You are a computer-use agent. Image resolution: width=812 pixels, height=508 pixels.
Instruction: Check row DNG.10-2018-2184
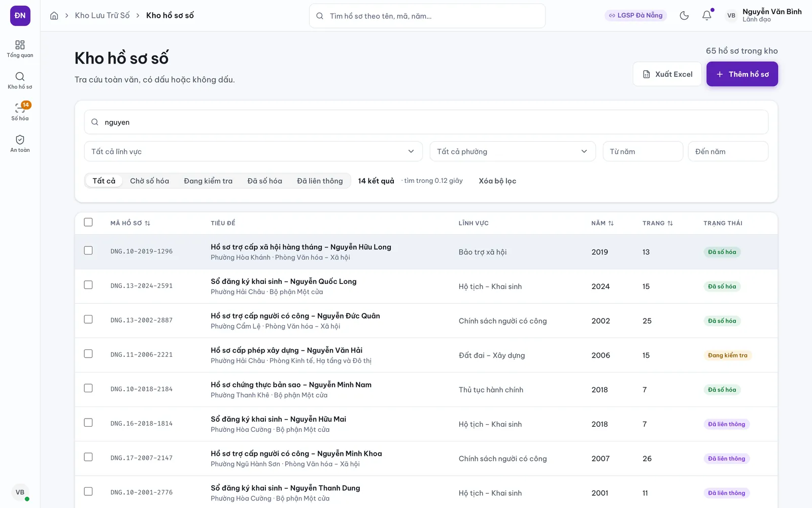coord(88,389)
